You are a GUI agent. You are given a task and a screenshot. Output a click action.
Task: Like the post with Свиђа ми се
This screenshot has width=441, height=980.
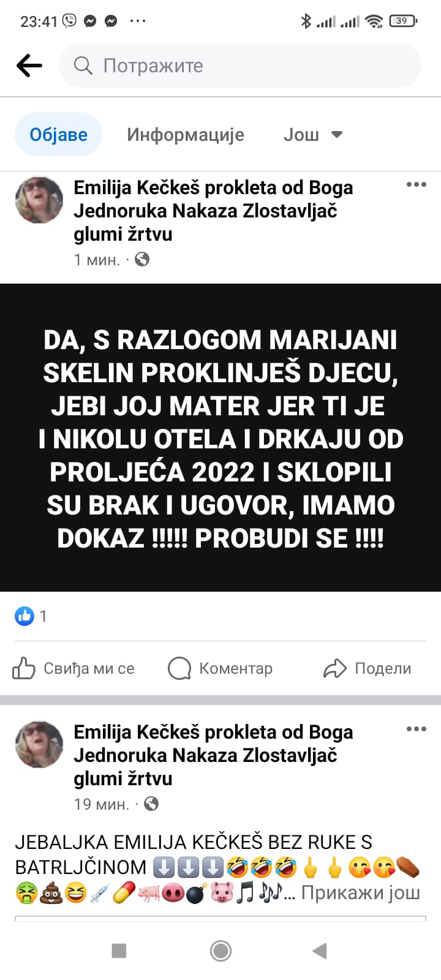point(73,668)
